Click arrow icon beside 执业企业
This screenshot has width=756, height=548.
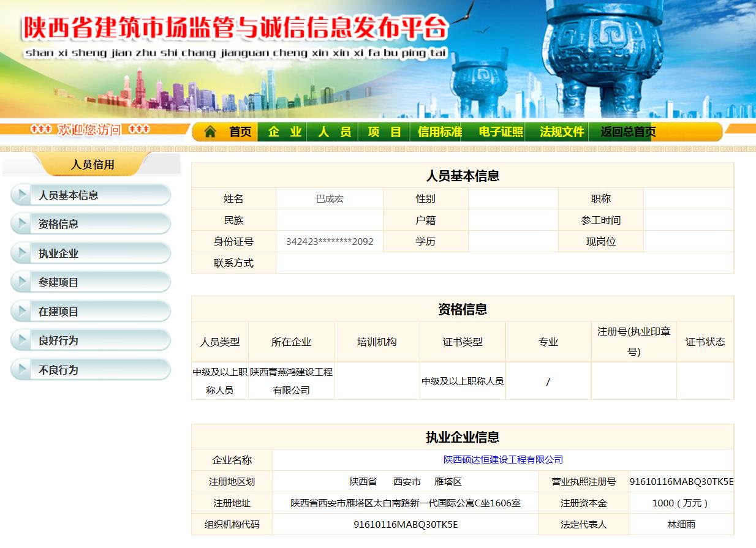click(x=22, y=253)
